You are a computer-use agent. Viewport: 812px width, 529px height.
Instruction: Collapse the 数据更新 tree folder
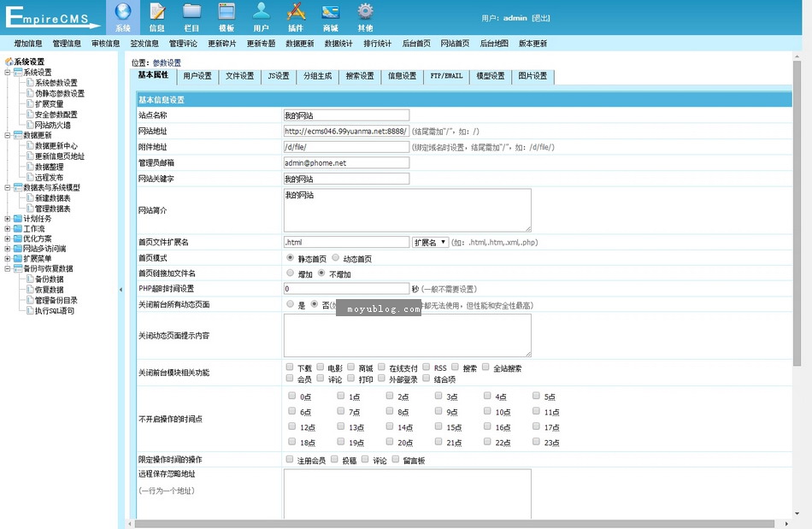coord(7,135)
